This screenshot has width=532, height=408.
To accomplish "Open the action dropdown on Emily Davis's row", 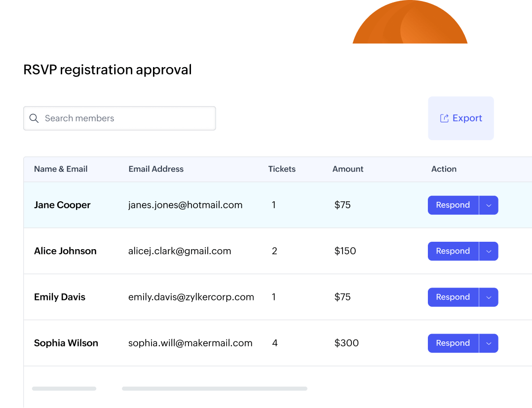I will click(x=489, y=297).
